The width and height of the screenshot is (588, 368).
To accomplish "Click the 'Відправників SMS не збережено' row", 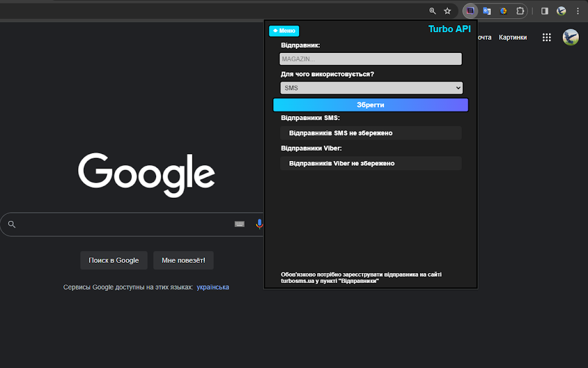I will click(x=370, y=133).
